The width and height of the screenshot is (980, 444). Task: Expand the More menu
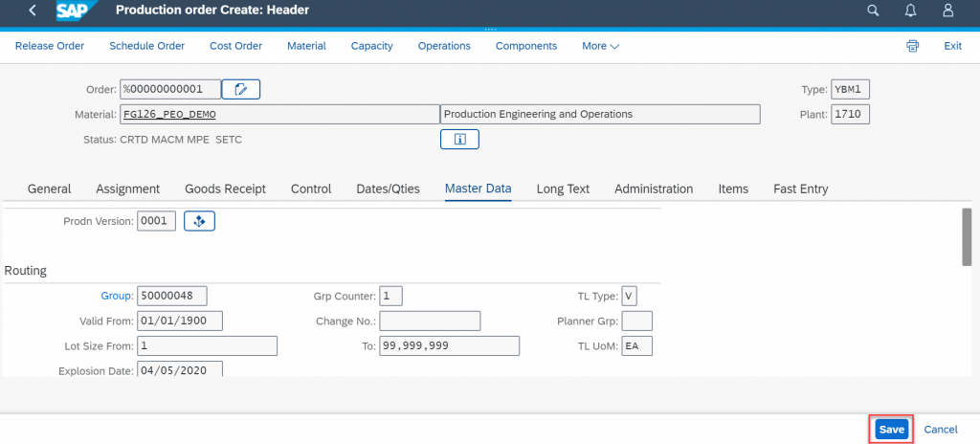pyautogui.click(x=601, y=46)
